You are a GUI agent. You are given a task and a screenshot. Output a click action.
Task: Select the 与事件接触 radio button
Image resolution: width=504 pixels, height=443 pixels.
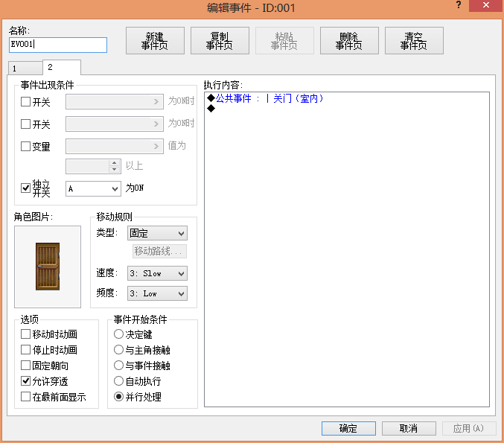[x=118, y=366]
